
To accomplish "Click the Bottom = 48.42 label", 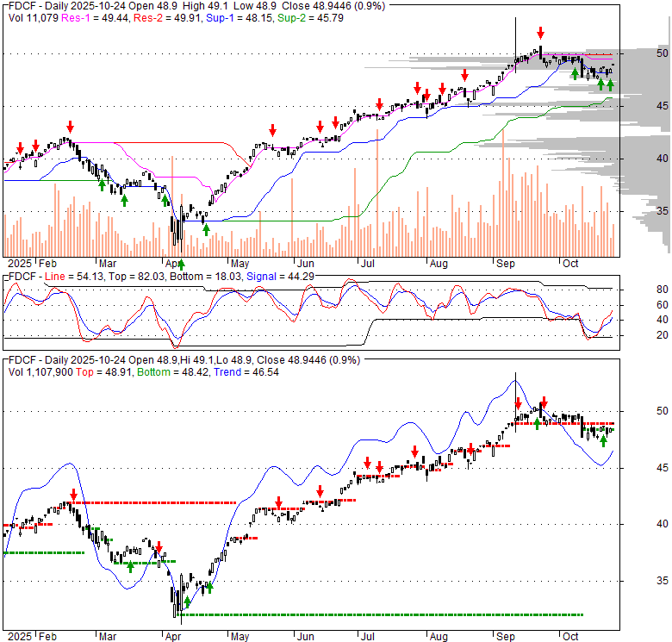I will pos(172,372).
